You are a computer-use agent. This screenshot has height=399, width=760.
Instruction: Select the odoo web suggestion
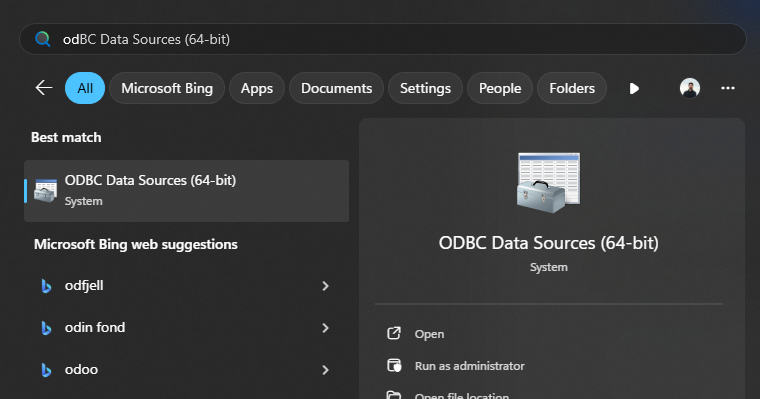point(187,369)
